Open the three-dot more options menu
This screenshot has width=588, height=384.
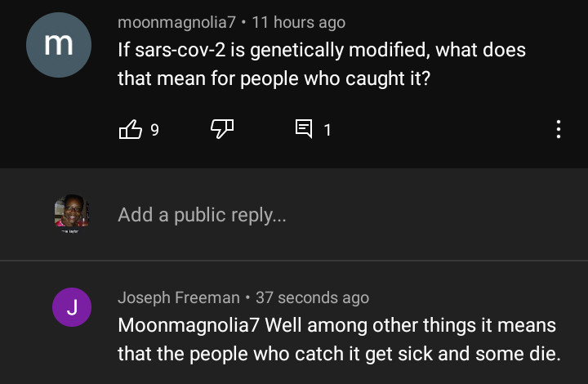coord(559,129)
